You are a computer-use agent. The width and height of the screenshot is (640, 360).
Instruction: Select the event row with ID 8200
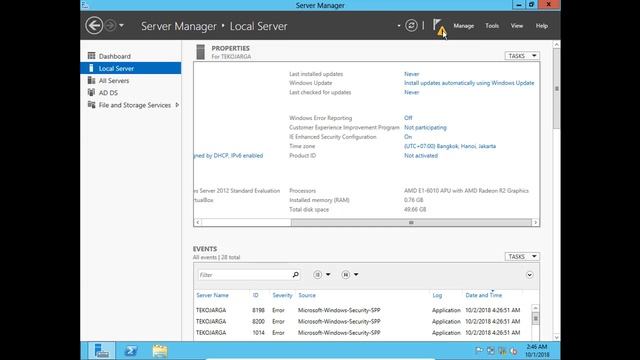click(x=362, y=322)
